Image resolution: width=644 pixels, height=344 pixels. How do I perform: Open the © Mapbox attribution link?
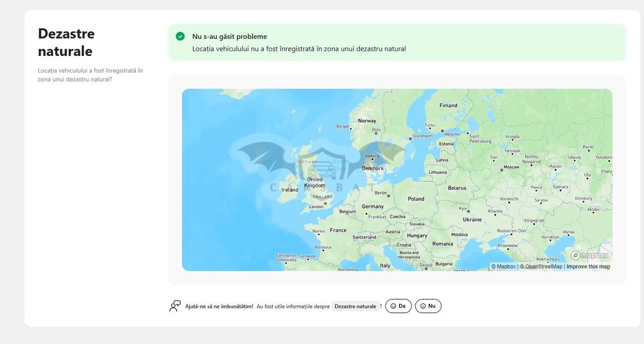(x=504, y=266)
